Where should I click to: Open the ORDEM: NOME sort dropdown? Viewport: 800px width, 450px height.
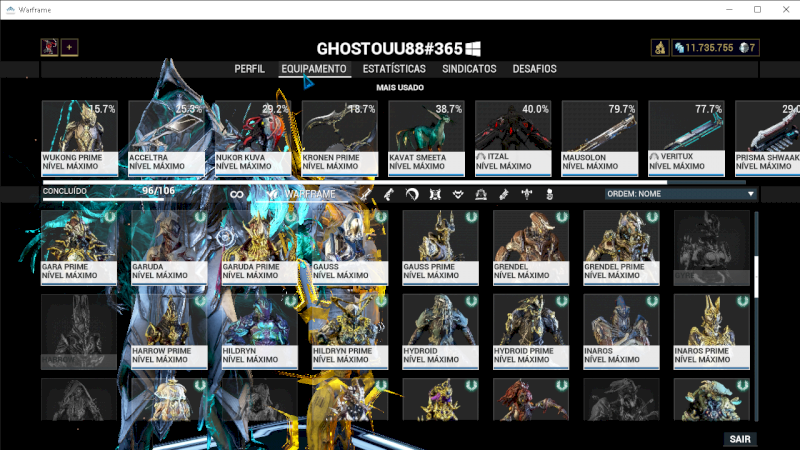pyautogui.click(x=680, y=194)
